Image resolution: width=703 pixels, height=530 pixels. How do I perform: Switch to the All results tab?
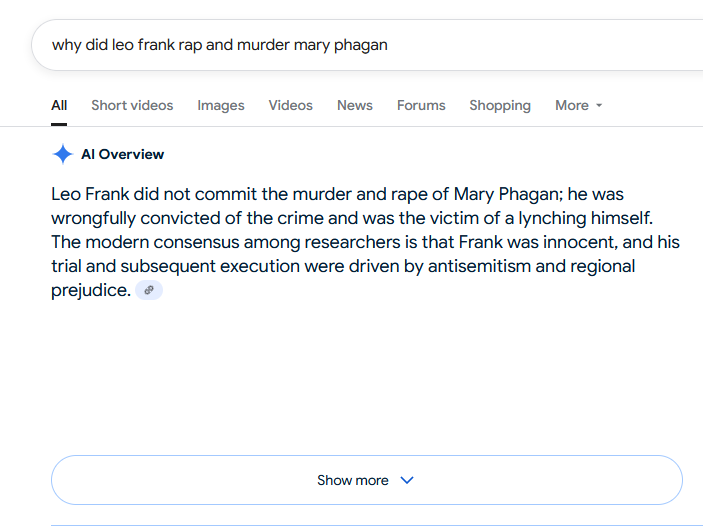coord(59,105)
